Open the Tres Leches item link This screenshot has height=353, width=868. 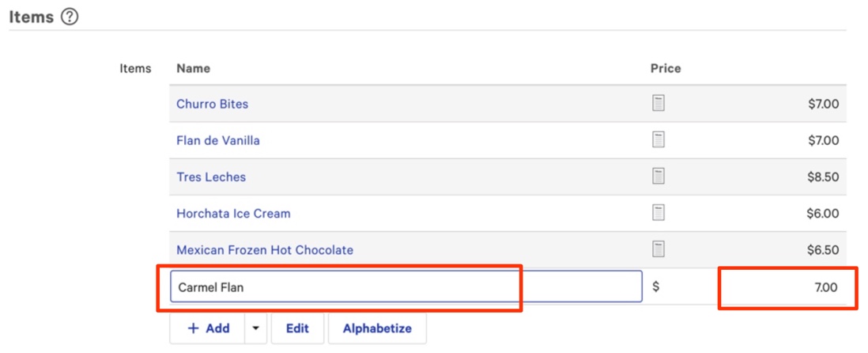click(x=211, y=176)
